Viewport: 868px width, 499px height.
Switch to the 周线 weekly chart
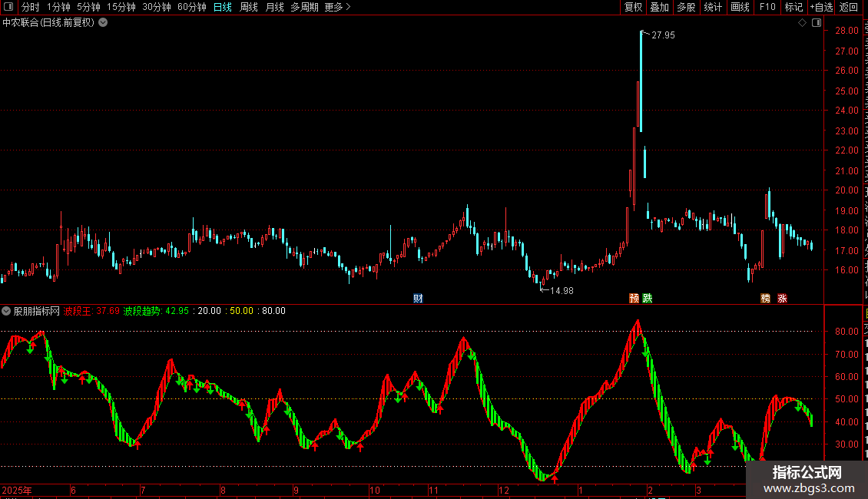[249, 7]
